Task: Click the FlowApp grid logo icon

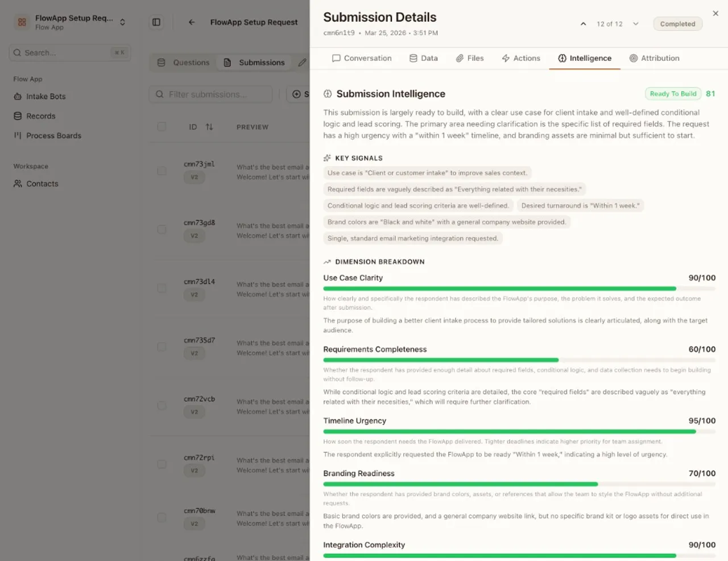Action: (x=22, y=22)
